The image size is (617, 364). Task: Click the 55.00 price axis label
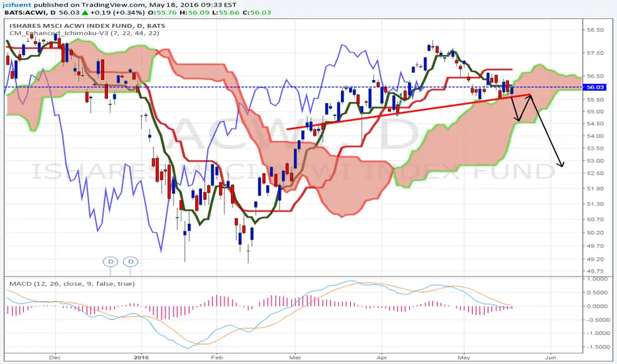[594, 112]
